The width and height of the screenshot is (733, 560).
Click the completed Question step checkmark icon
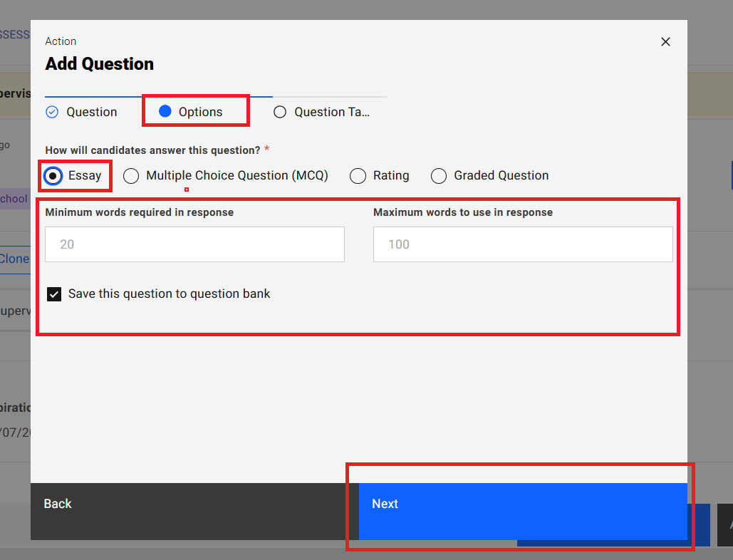coord(52,112)
